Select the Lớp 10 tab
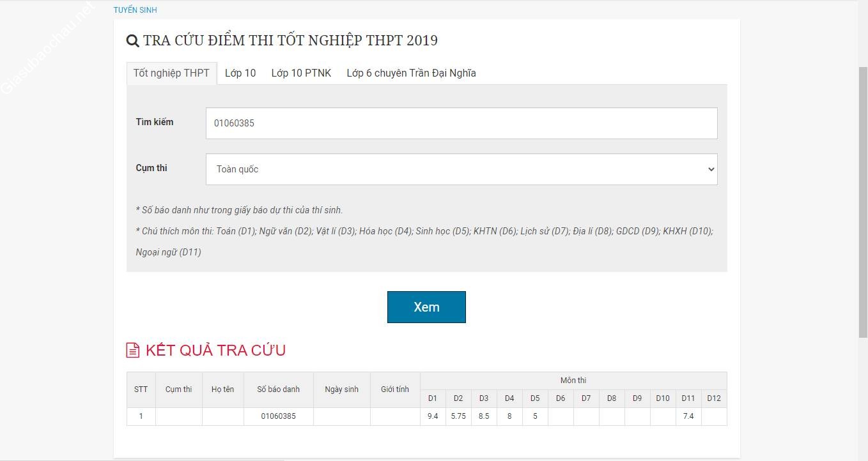Viewport: 868px width, 461px height. click(x=240, y=73)
